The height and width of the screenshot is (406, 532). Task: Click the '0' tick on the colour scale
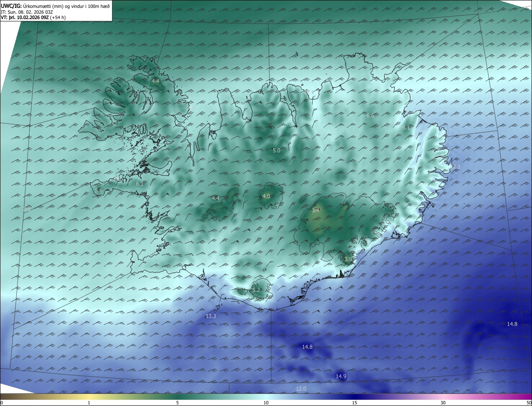(2, 403)
